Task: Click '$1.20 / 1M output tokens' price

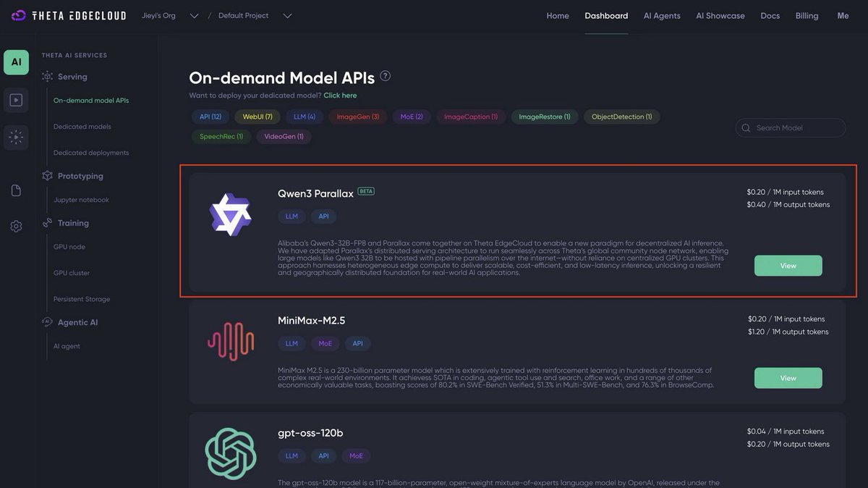Action: coord(788,332)
